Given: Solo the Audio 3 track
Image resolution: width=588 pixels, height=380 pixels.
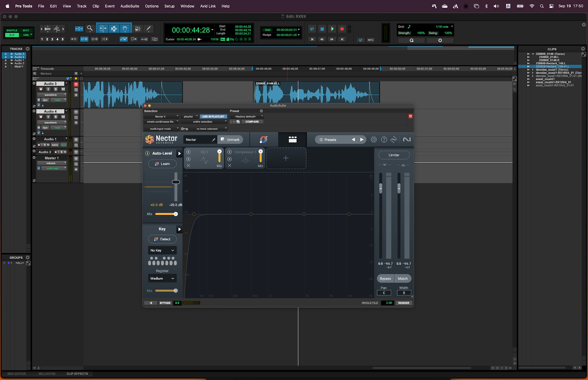Looking at the screenshot, I should 55,89.
